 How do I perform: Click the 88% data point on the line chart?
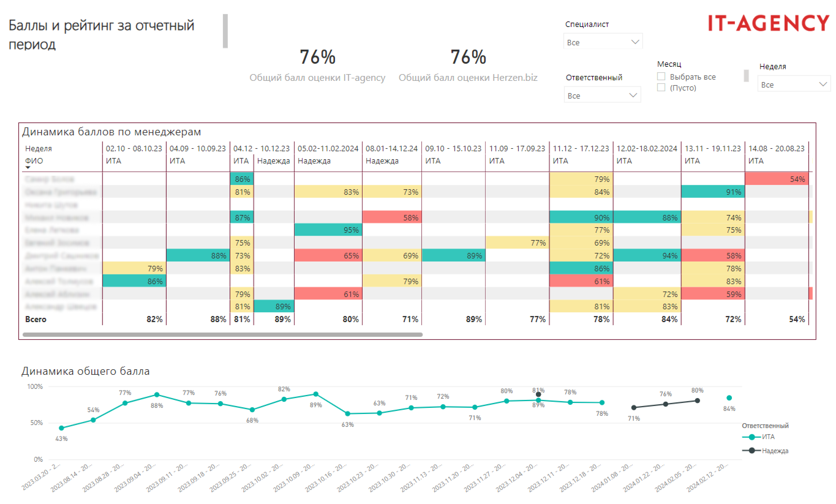click(157, 395)
